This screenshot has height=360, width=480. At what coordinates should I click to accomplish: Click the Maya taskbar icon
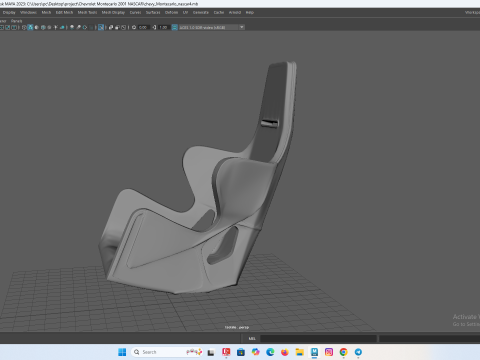[x=314, y=352]
